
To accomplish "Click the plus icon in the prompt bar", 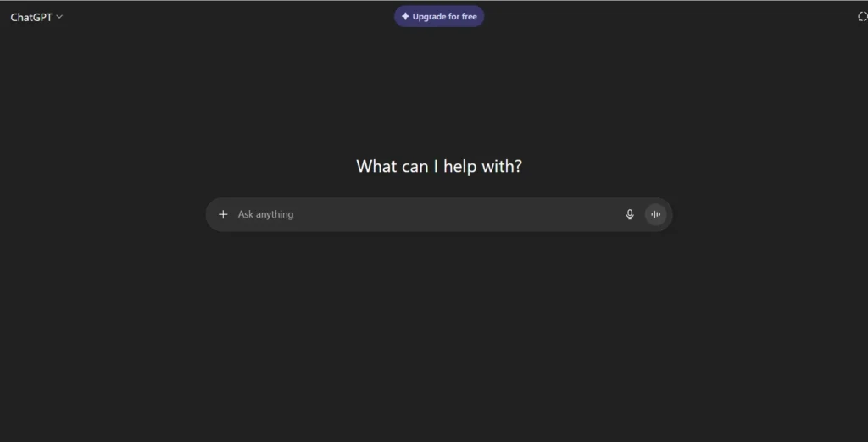I will [223, 214].
